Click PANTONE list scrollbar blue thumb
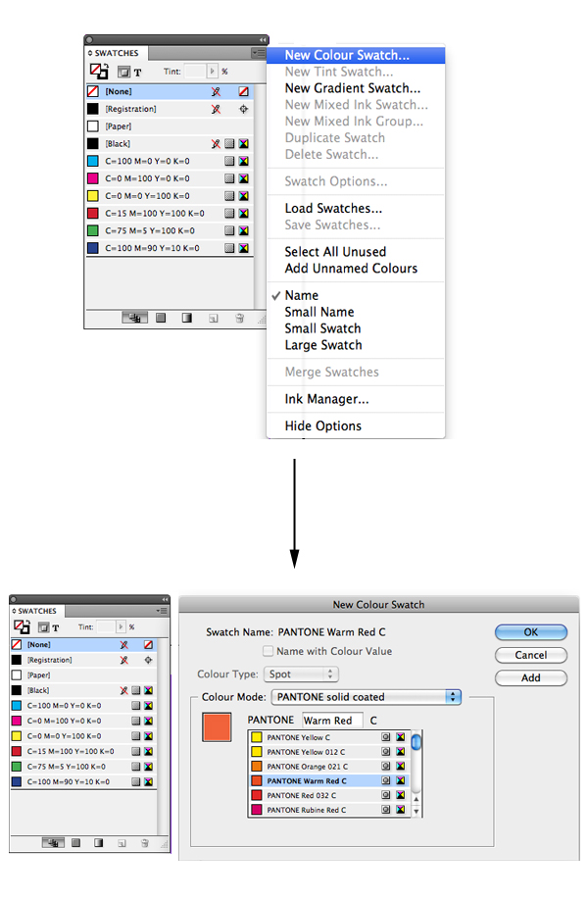588x899 pixels. [416, 742]
